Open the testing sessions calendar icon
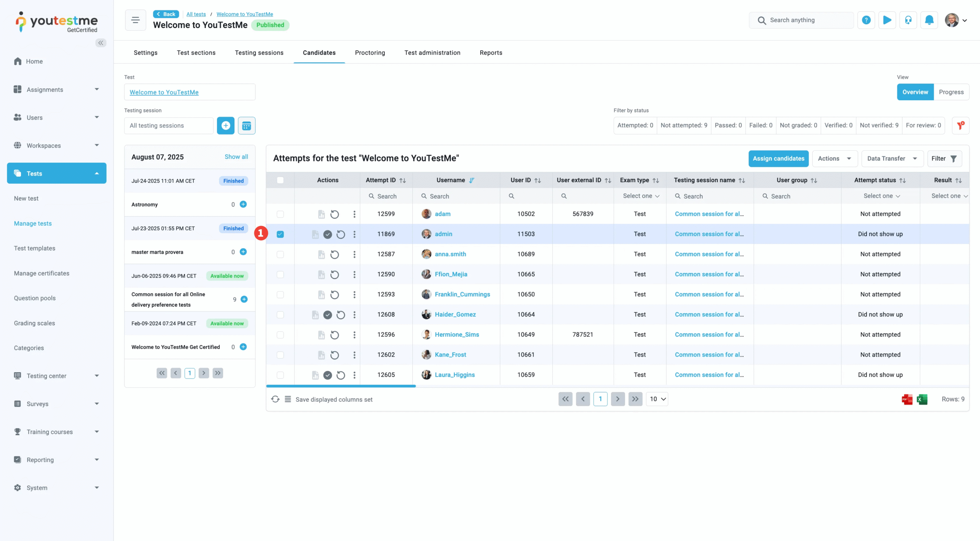The width and height of the screenshot is (980, 541). [247, 125]
